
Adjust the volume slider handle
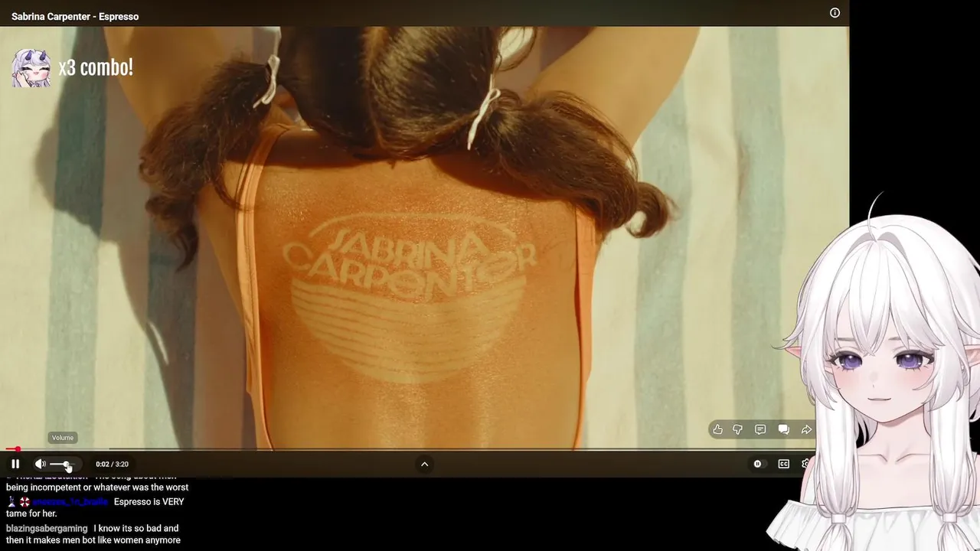[x=67, y=465]
